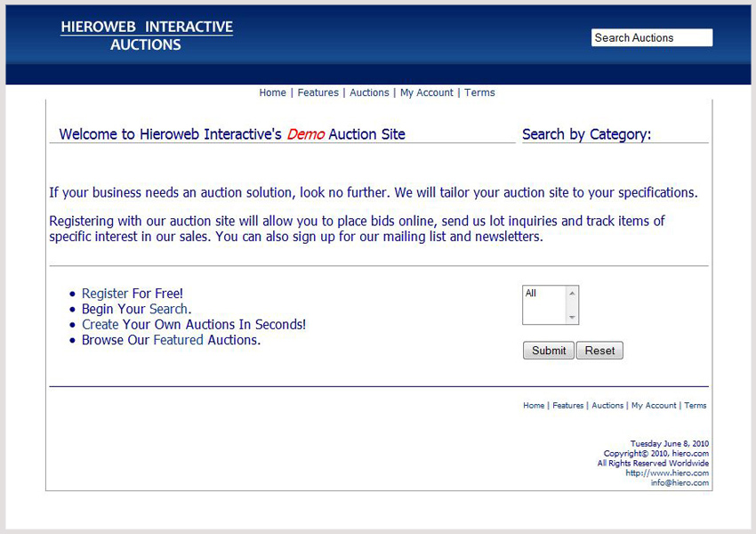Submit the category search

(549, 351)
